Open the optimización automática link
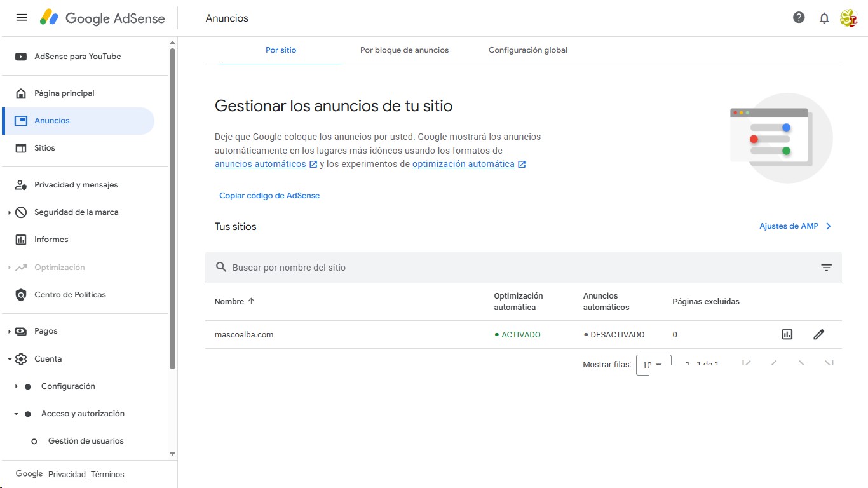This screenshot has height=488, width=868. pyautogui.click(x=463, y=164)
